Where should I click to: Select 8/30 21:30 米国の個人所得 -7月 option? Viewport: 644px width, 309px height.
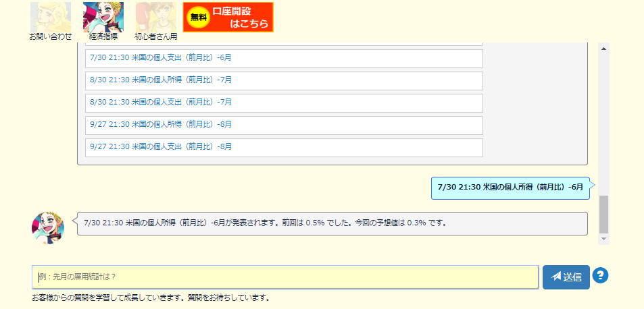(x=284, y=80)
